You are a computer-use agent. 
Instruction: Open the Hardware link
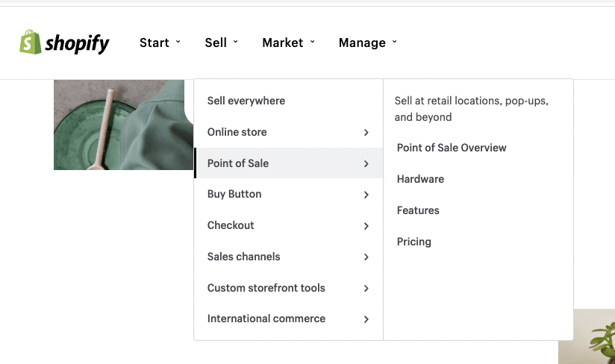tap(420, 179)
